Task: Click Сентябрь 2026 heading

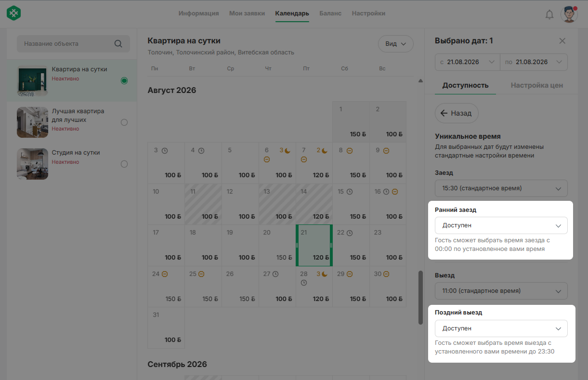Action: pos(177,364)
